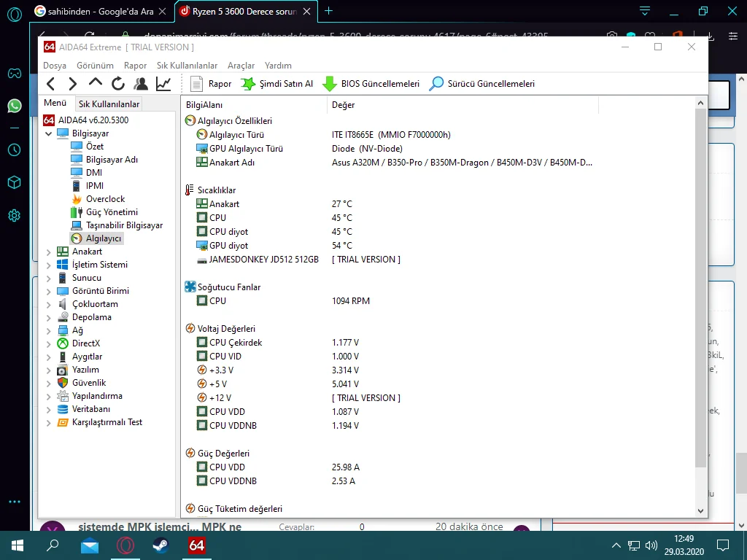Switch to the Sık Kullanılanlar side panel tab
Screen dimensions: 747x560
(109, 104)
